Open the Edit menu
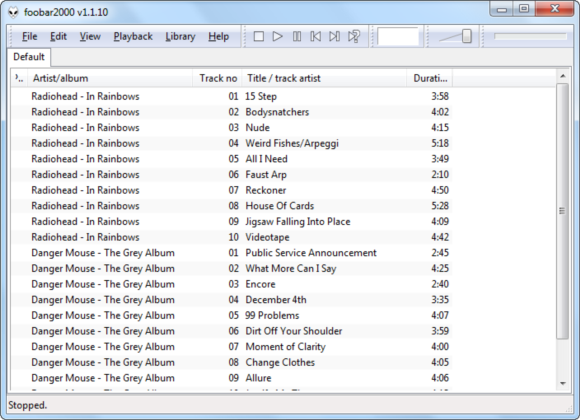The height and width of the screenshot is (420, 580). click(58, 36)
